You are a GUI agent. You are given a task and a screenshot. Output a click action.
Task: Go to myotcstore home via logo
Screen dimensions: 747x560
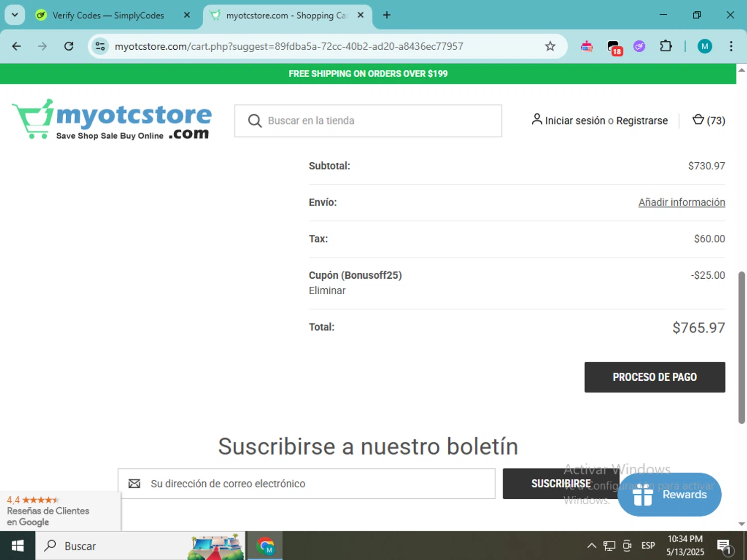click(x=112, y=119)
